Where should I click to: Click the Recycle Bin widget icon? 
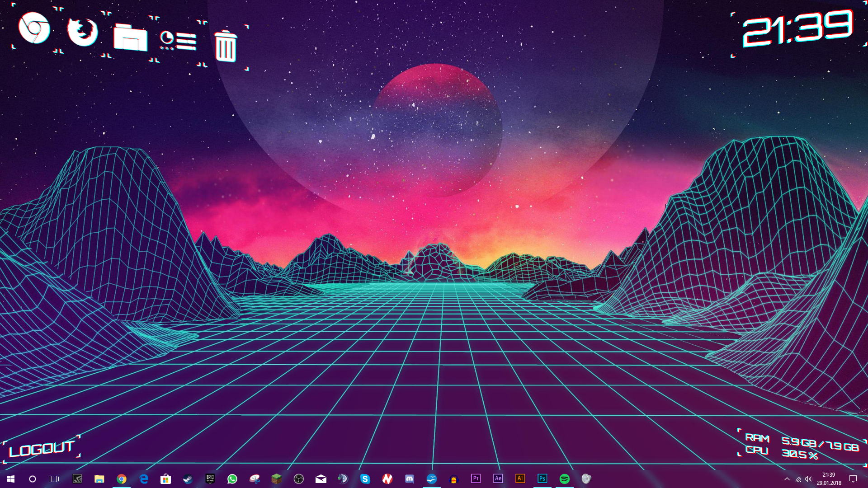coord(225,46)
